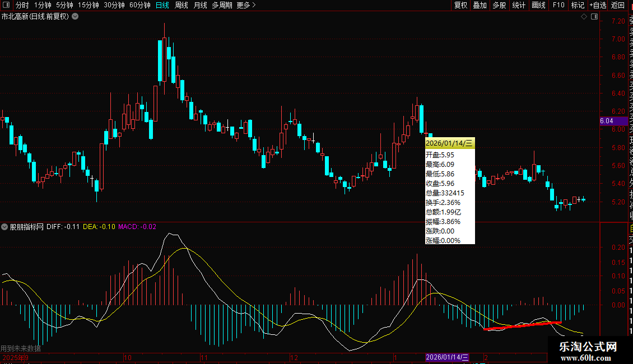Screen dimensions: 633x364
Task: Click the 用到未来数据 notice text
Action: (x=21, y=348)
